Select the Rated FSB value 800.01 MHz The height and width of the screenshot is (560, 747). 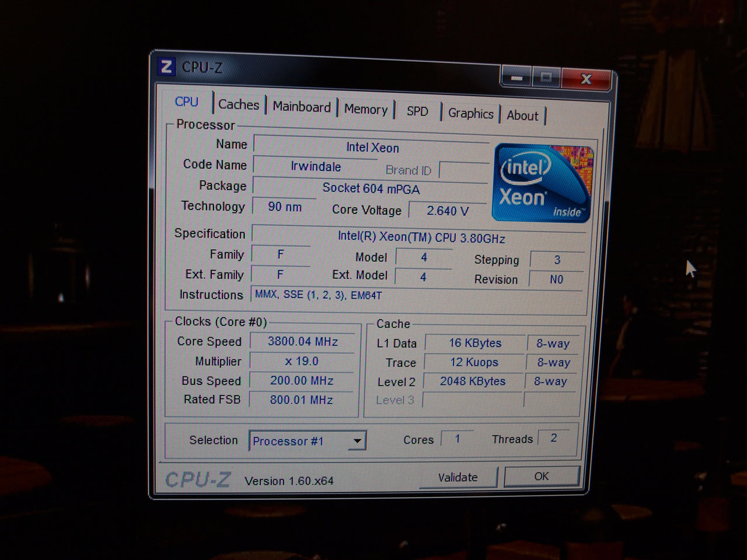point(302,400)
